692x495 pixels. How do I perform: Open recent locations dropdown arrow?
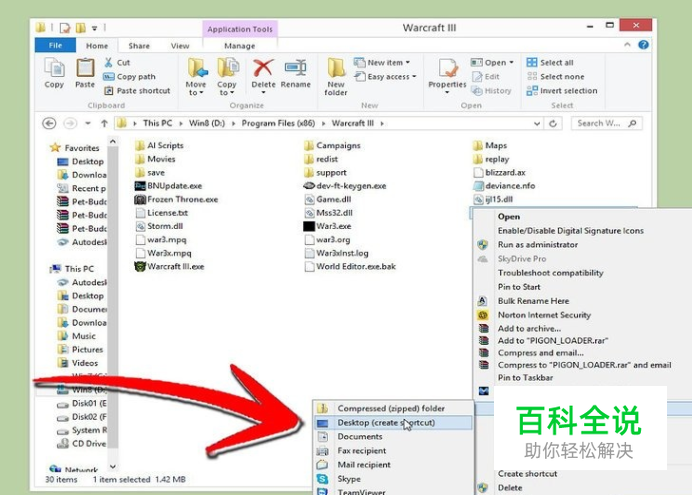pyautogui.click(x=88, y=124)
